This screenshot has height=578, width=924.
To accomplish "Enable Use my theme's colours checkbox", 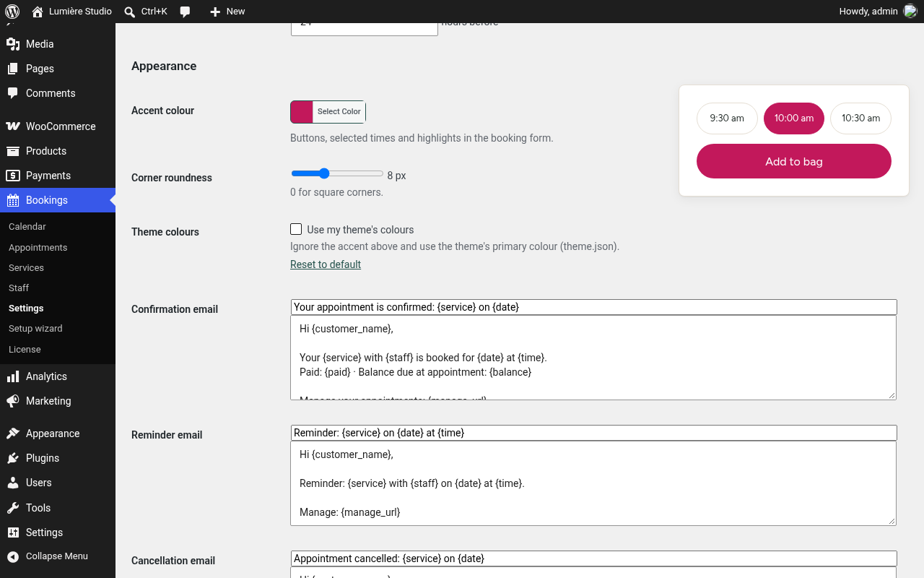I will [x=296, y=229].
